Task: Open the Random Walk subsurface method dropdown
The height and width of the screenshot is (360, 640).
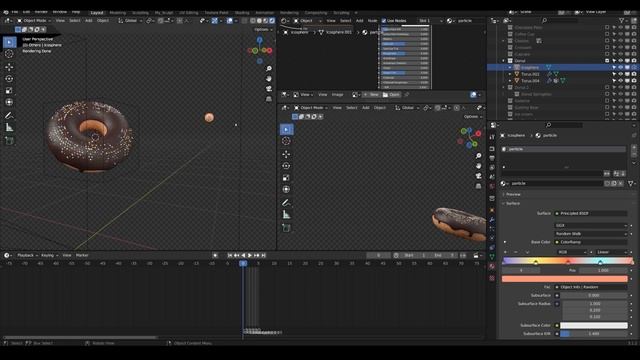Action: (590, 234)
